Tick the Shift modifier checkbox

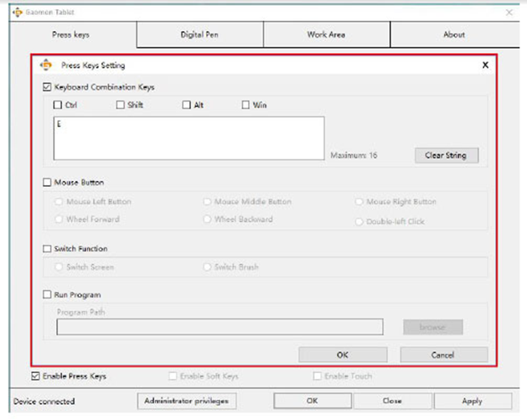point(121,105)
